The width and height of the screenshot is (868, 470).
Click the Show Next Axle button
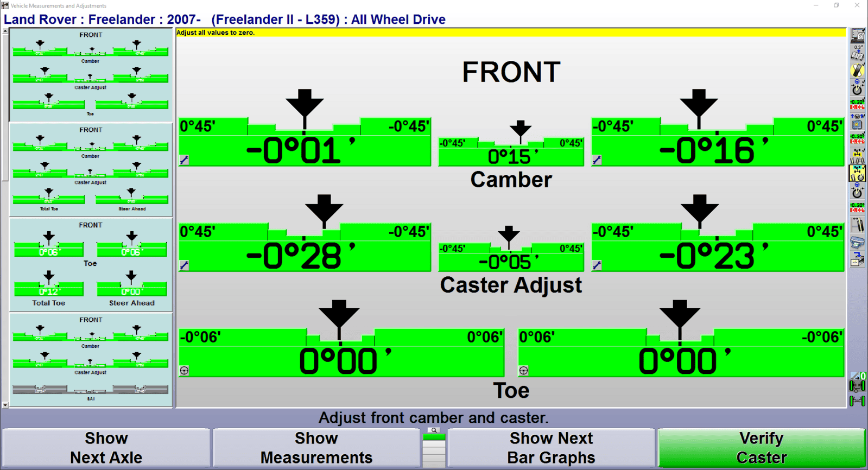point(106,448)
